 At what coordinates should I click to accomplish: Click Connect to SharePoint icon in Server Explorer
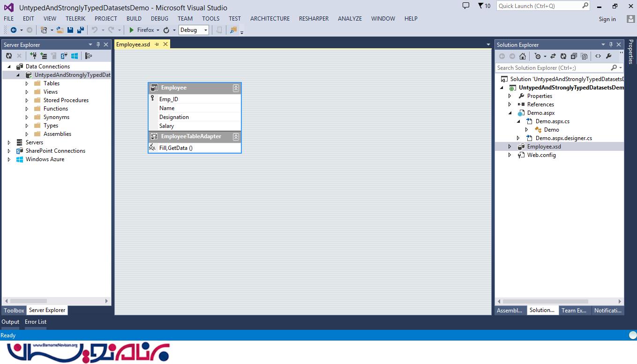64,56
